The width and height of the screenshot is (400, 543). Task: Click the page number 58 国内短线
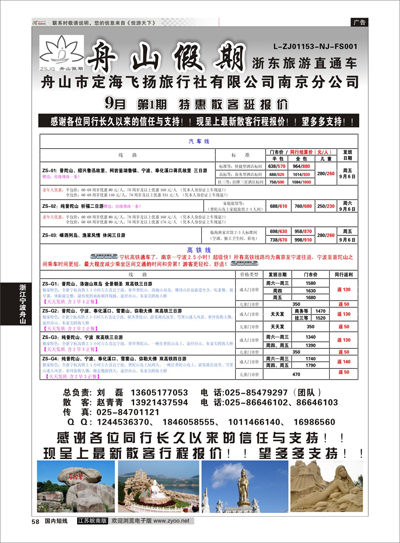tap(50, 521)
